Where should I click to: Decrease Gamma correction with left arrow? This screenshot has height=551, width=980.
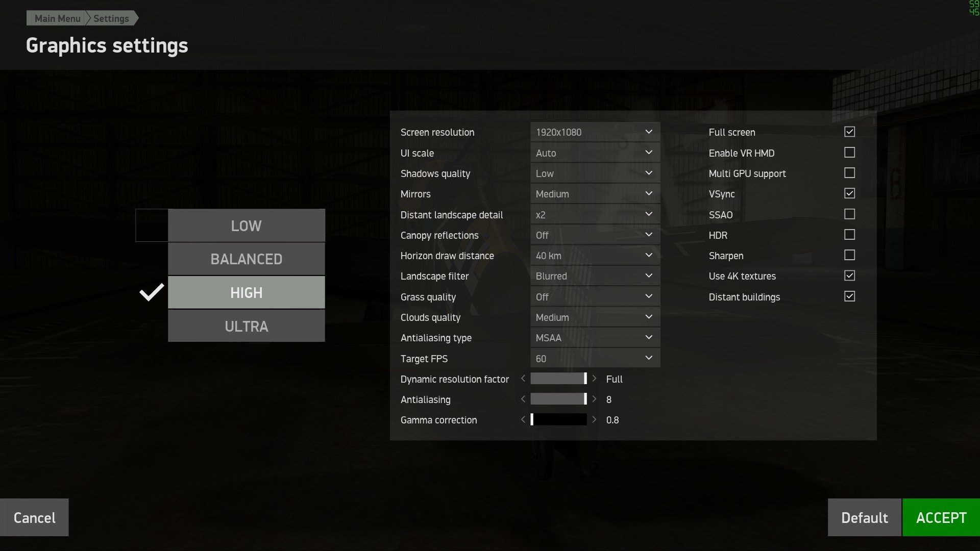point(523,419)
